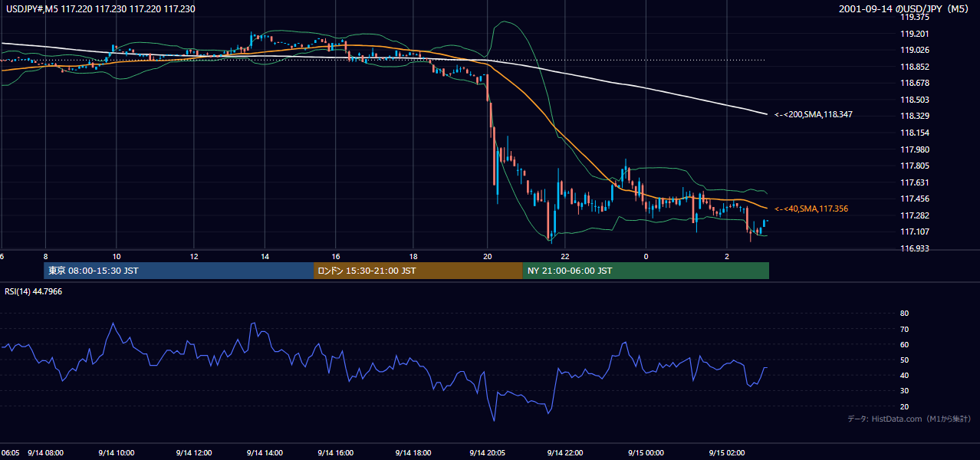Click RSI scale value 50
Image resolution: width=980 pixels, height=460 pixels.
tap(904, 360)
